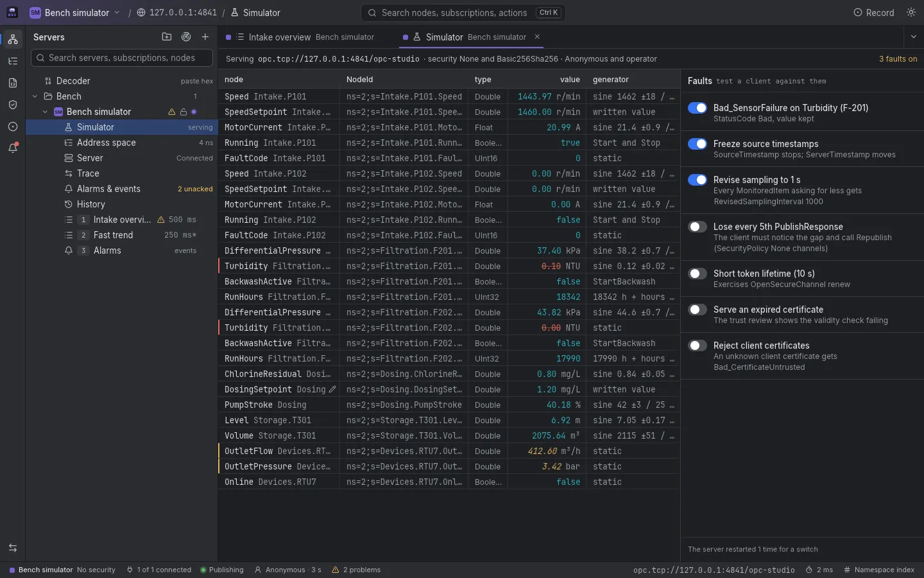Click the stopwatch 2 ms latency indicator
The height and width of the screenshot is (578, 924).
point(819,570)
